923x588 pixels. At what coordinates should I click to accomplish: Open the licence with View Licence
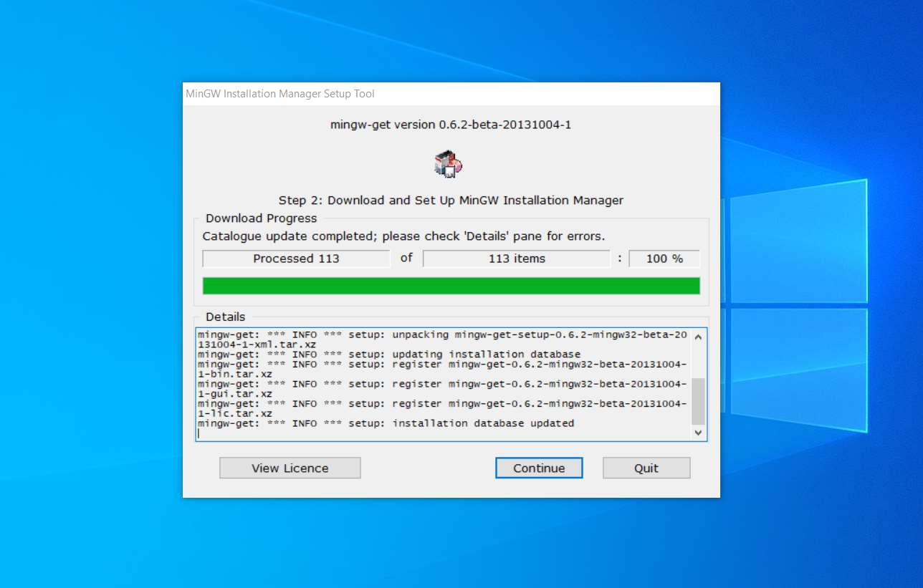click(x=290, y=468)
